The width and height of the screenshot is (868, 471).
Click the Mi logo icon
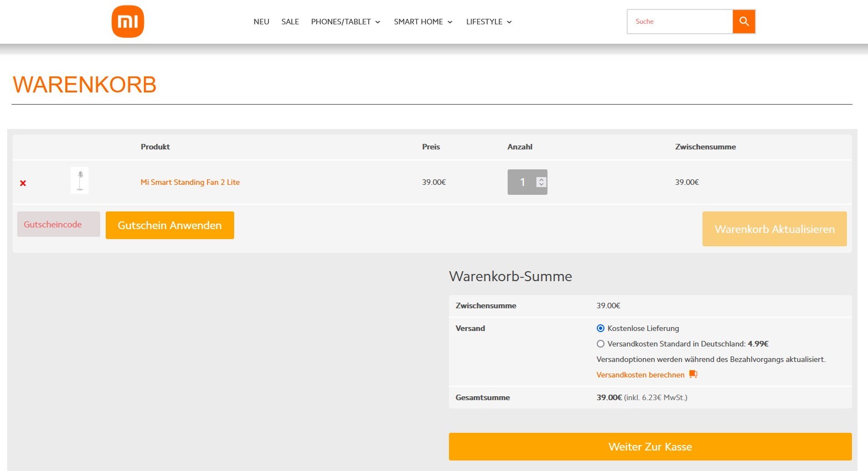(x=128, y=22)
